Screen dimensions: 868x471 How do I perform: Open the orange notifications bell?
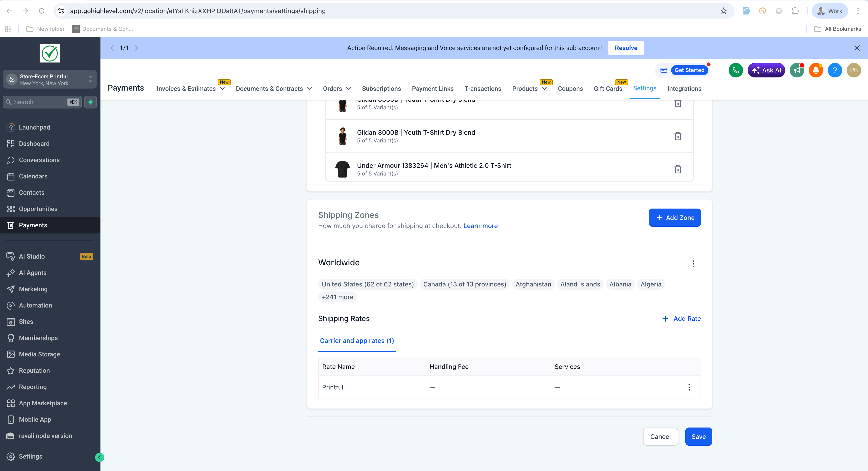816,70
